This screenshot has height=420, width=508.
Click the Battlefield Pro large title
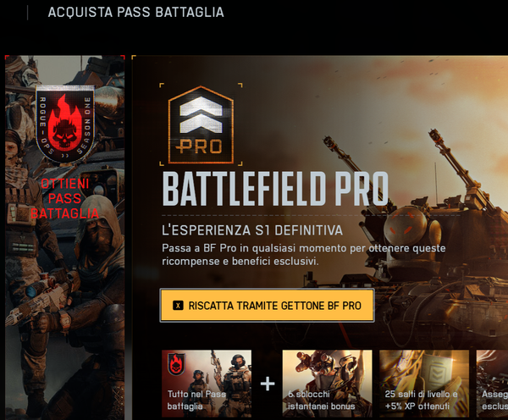click(275, 190)
